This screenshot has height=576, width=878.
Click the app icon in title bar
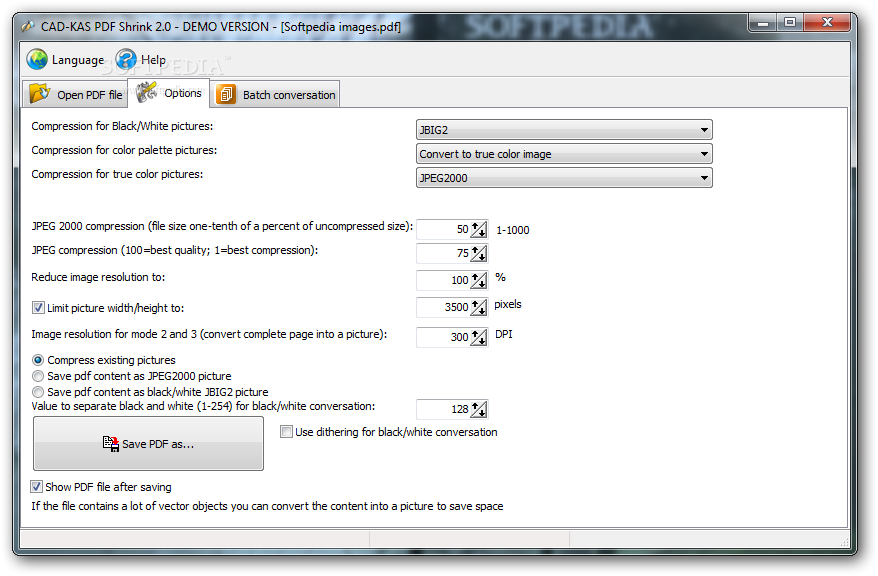pyautogui.click(x=28, y=26)
